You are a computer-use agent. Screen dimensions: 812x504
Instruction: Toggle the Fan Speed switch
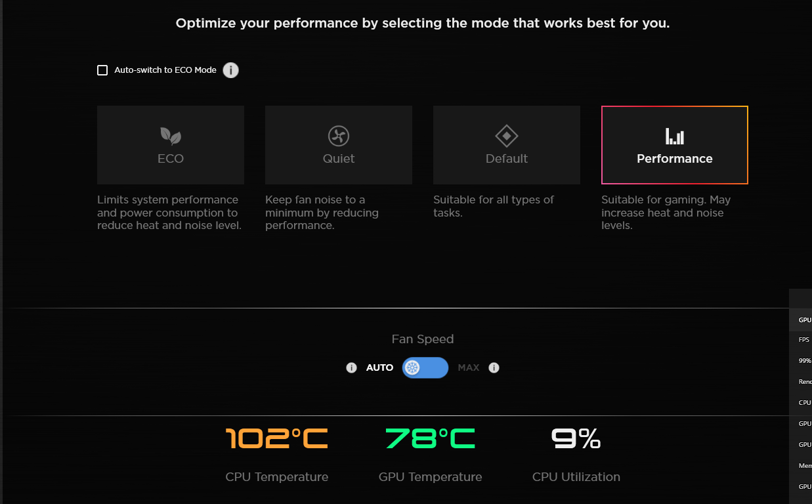[x=425, y=367]
